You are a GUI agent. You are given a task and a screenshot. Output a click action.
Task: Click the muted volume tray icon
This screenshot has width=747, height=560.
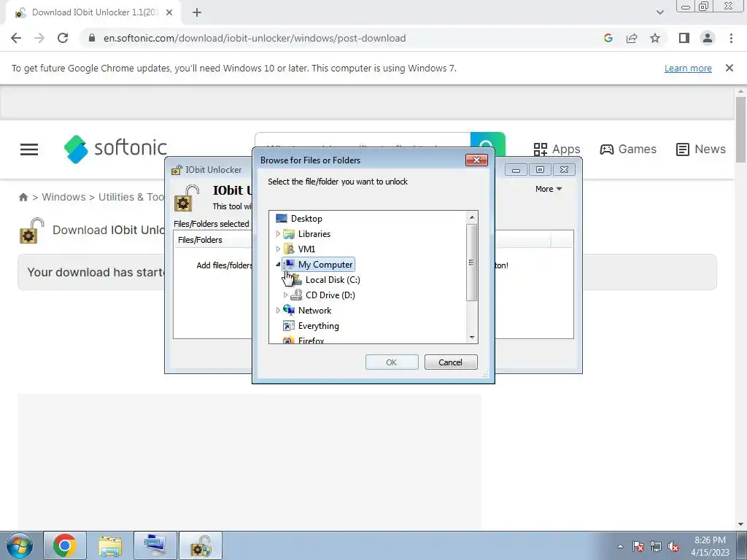673,547
